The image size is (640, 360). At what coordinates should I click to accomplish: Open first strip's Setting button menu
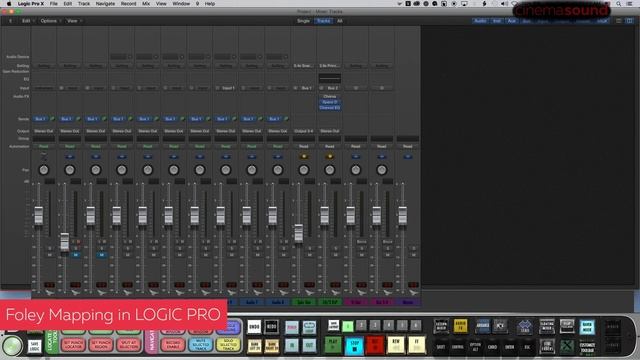point(44,66)
